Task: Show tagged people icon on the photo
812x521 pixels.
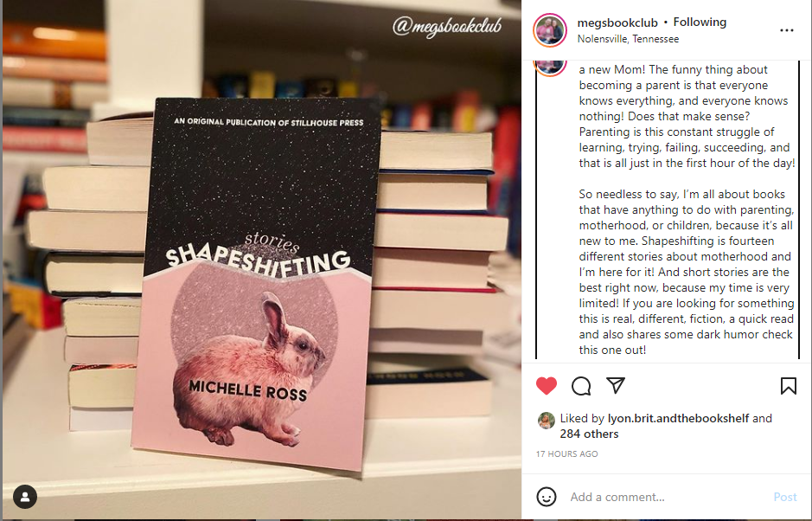Action: tap(25, 497)
